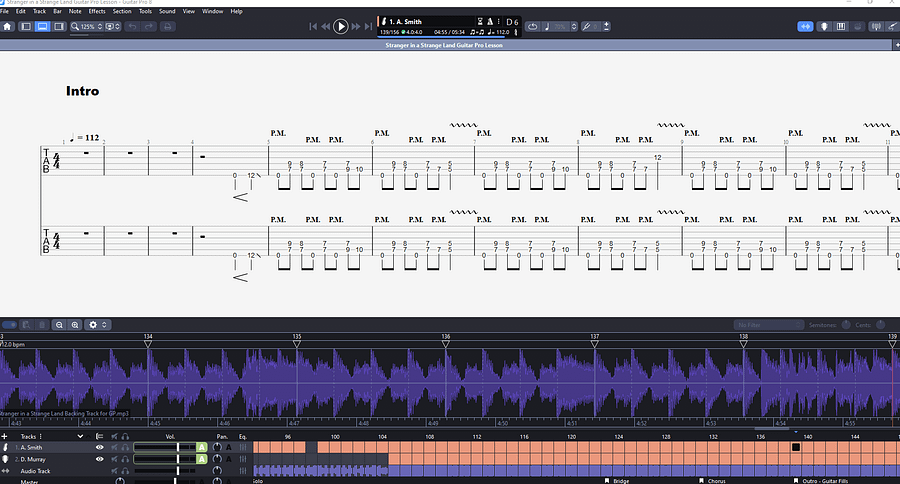900x484 pixels.
Task: Zoom out the audio waveform
Action: click(x=59, y=325)
